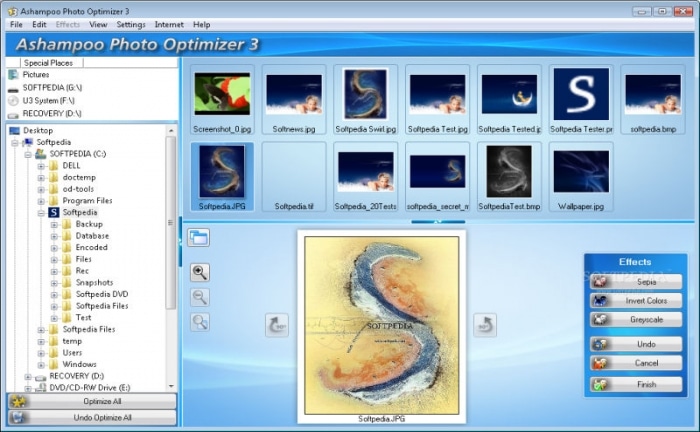The height and width of the screenshot is (432, 700).
Task: Select the Wallpaper.jpg thumbnail
Action: tap(581, 177)
